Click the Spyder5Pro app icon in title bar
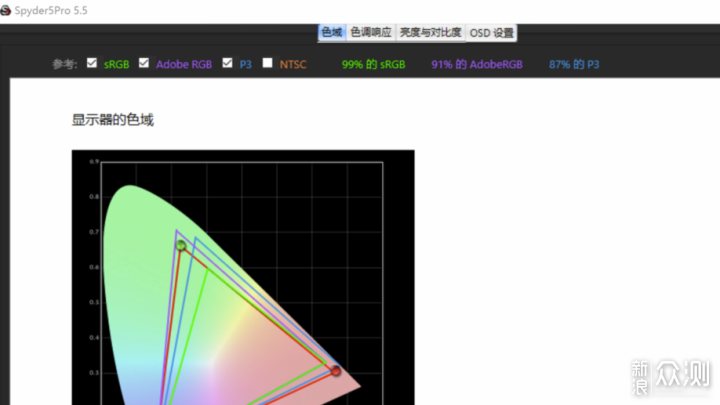This screenshot has width=720, height=405. [5, 10]
